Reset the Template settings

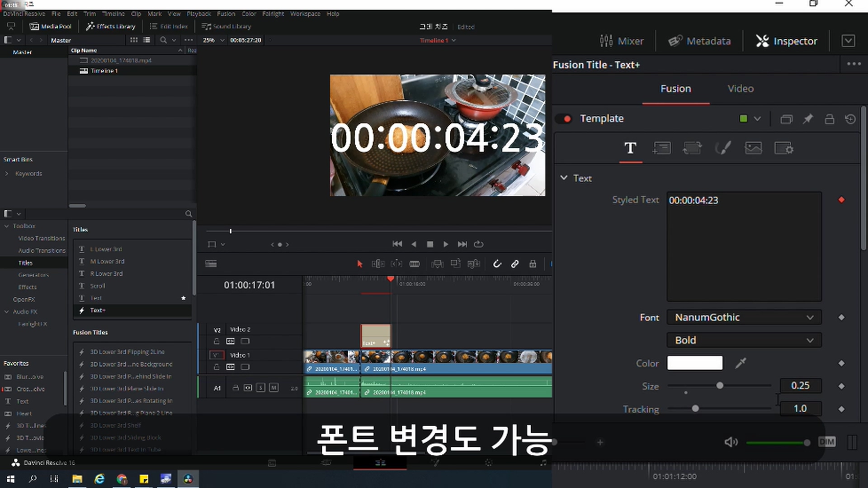click(850, 119)
